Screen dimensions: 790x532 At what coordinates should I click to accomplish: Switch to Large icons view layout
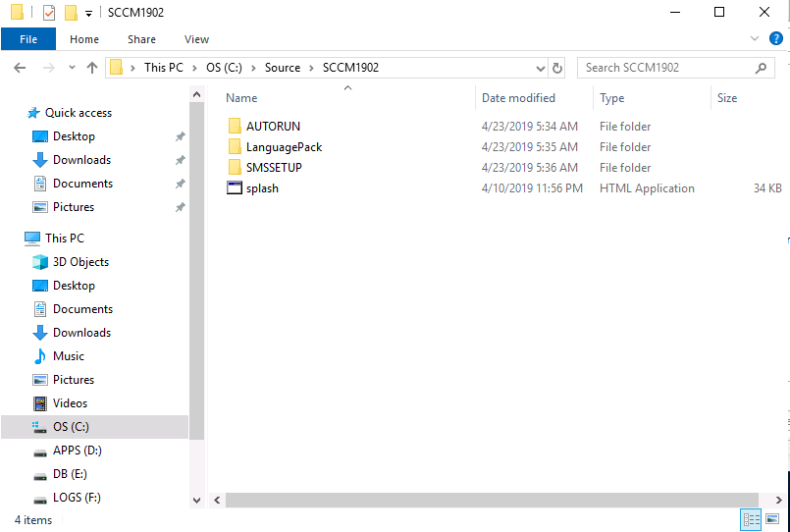tap(772, 519)
